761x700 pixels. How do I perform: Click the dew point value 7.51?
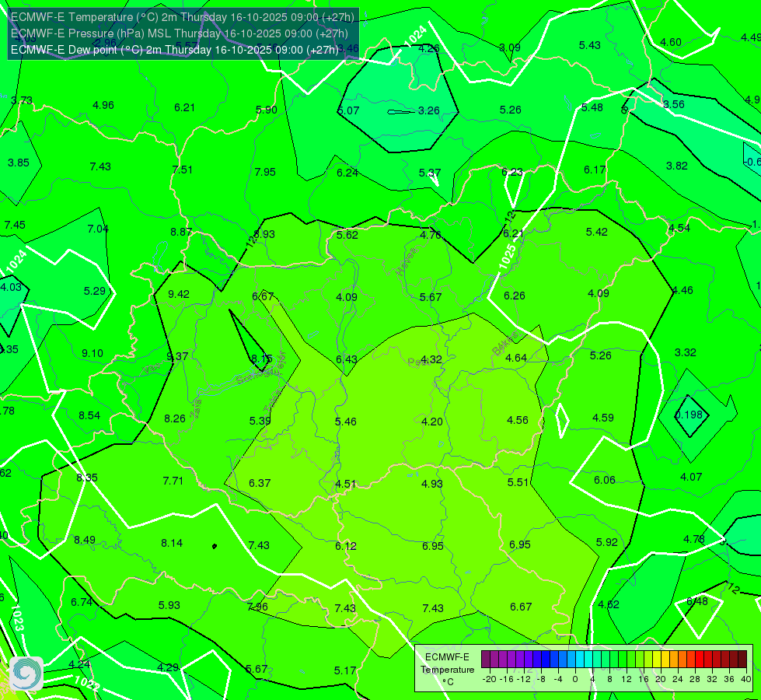pos(182,170)
